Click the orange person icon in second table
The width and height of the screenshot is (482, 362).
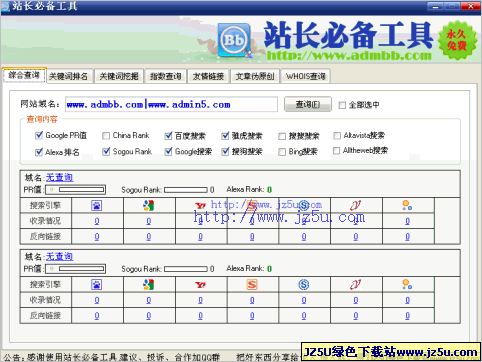407,285
